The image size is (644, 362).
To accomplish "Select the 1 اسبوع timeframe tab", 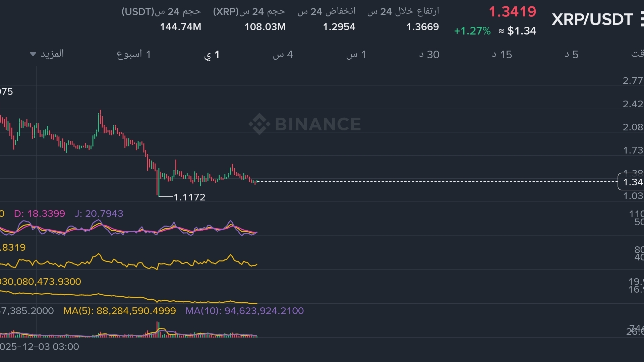I will coord(133,54).
